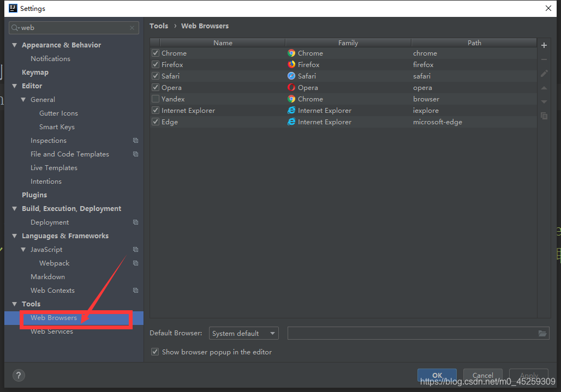The width and height of the screenshot is (561, 392).
Task: Toggle Show browser popup in the editor
Action: pos(155,352)
